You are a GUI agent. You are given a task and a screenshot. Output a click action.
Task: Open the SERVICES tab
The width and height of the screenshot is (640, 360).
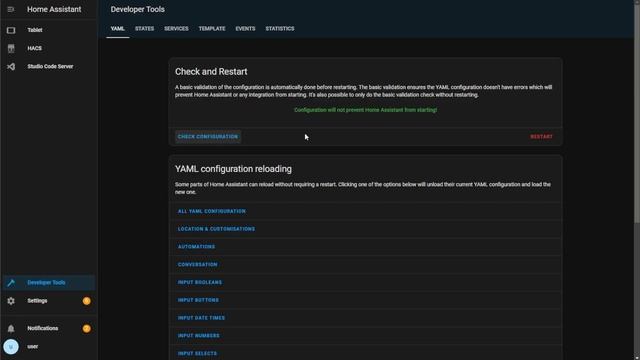176,29
